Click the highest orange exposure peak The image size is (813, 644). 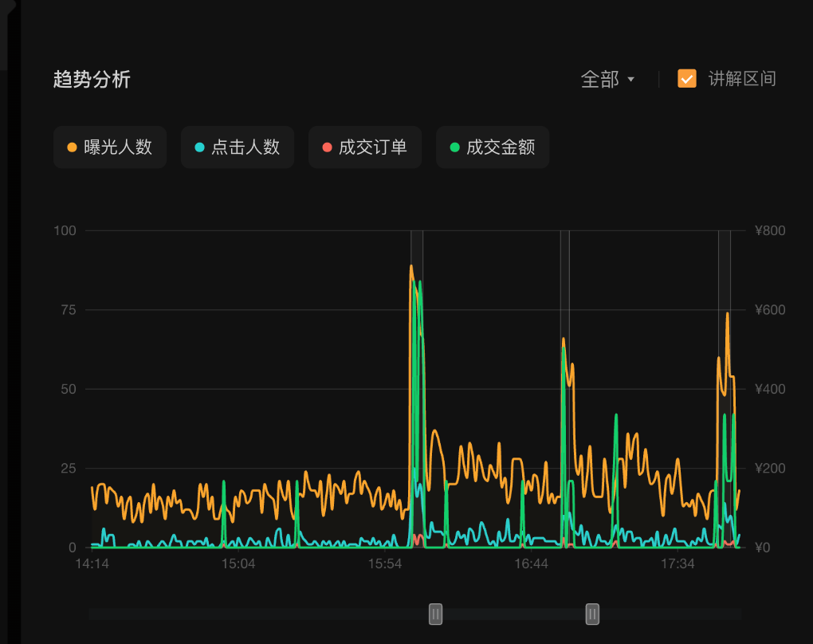(x=411, y=267)
